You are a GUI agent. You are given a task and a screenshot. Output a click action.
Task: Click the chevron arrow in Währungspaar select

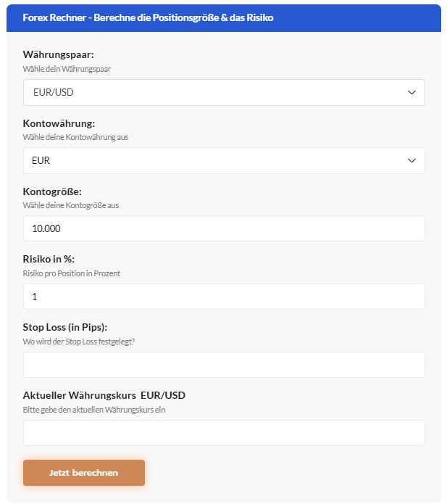pos(412,92)
